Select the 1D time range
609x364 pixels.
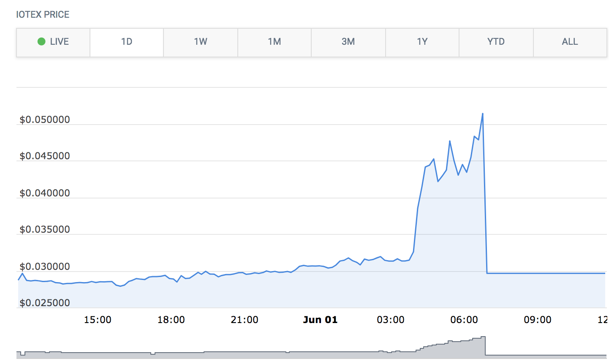coord(127,42)
